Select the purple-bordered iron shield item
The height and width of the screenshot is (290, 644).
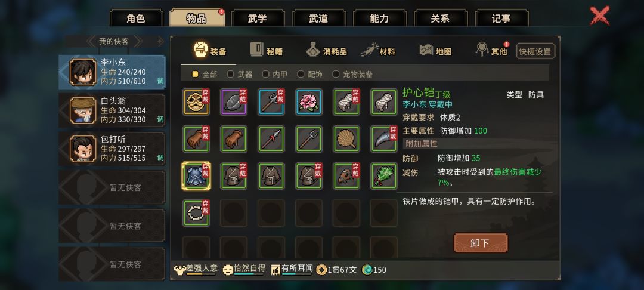(234, 101)
